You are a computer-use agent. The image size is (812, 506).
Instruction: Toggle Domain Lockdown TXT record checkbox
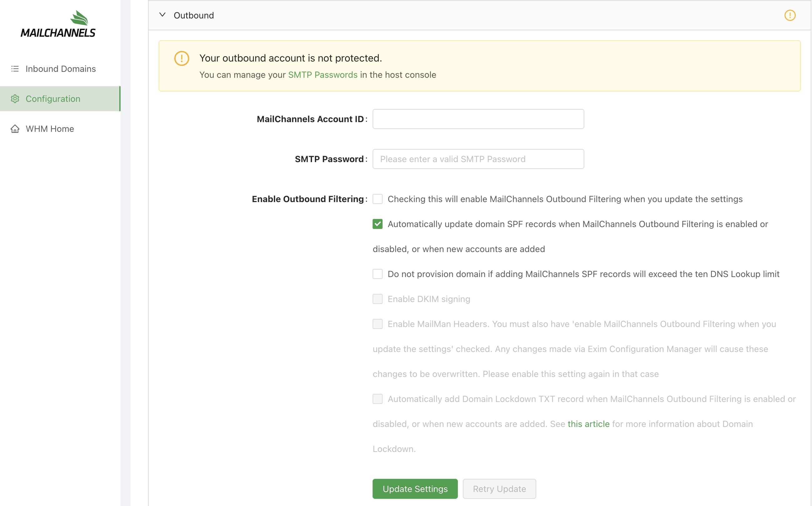[x=377, y=399]
